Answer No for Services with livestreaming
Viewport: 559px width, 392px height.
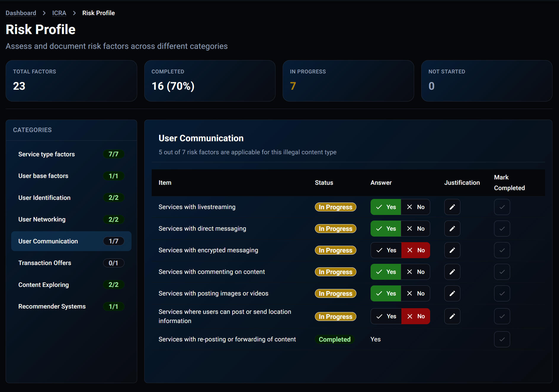(415, 207)
